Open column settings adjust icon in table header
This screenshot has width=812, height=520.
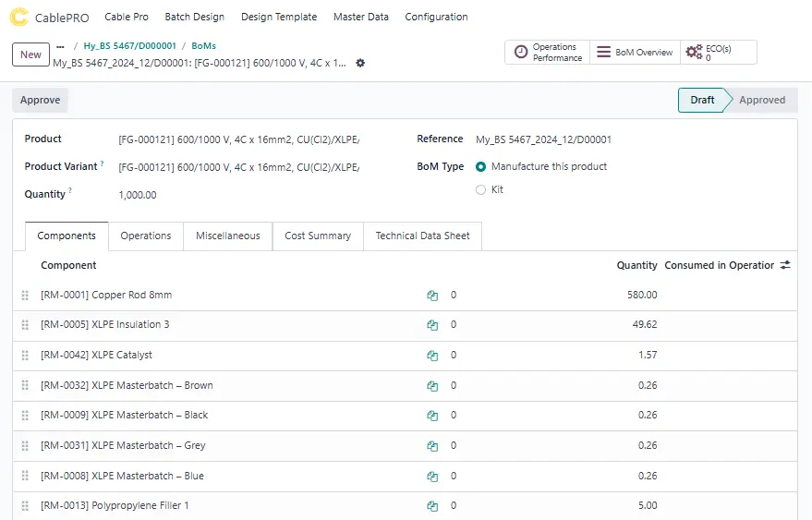tap(785, 265)
